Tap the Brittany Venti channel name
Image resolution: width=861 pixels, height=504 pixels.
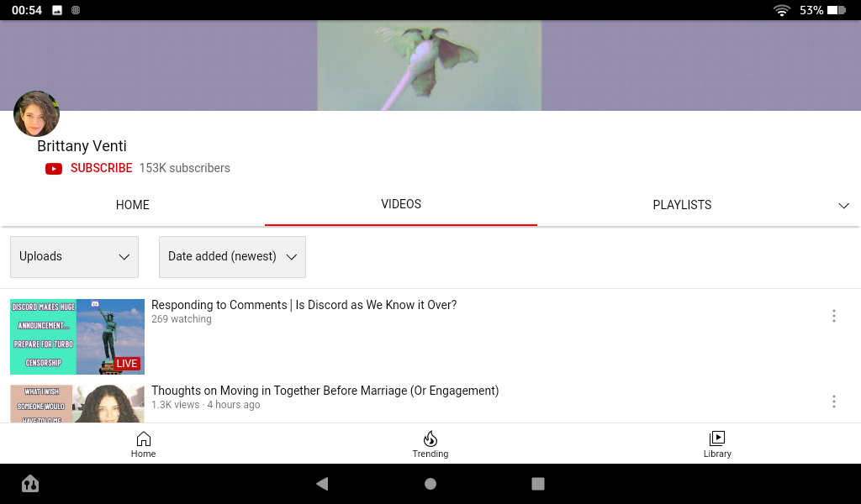[x=82, y=146]
